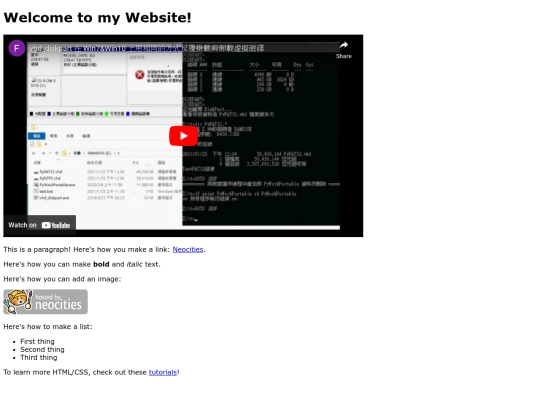The image size is (540, 405).
Task: Select the First thing list item
Action: click(x=37, y=341)
